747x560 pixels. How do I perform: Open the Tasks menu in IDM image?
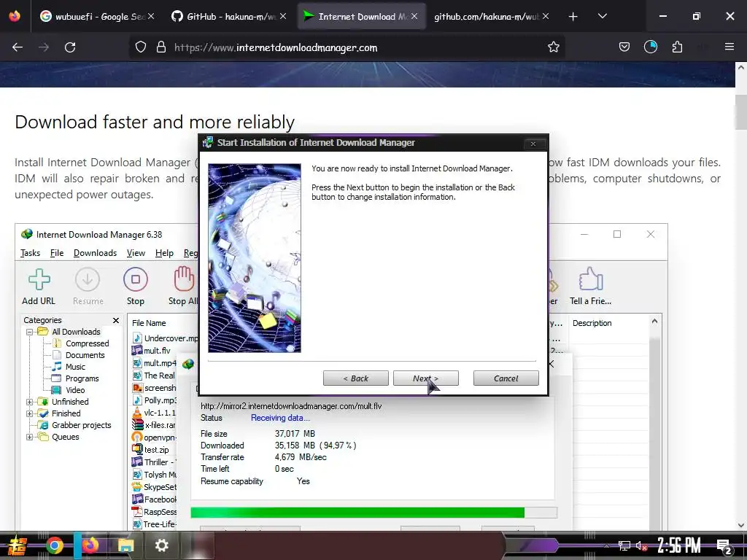click(x=30, y=253)
